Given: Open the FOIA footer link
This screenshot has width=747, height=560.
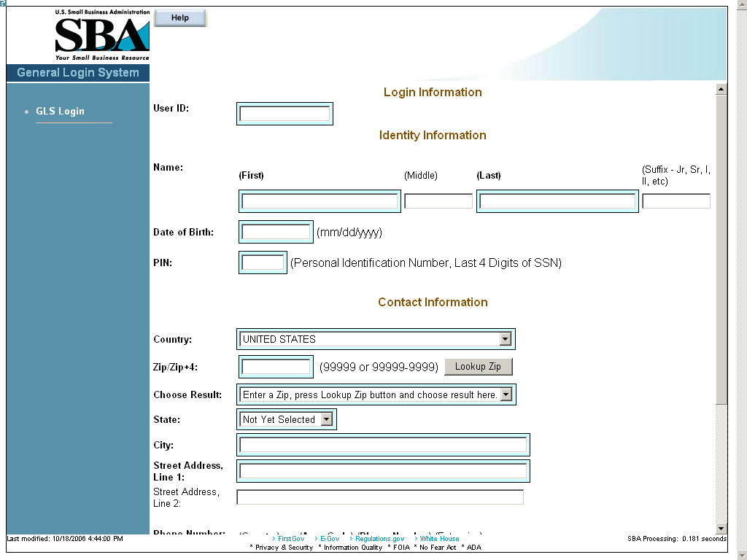Looking at the screenshot, I should [402, 547].
